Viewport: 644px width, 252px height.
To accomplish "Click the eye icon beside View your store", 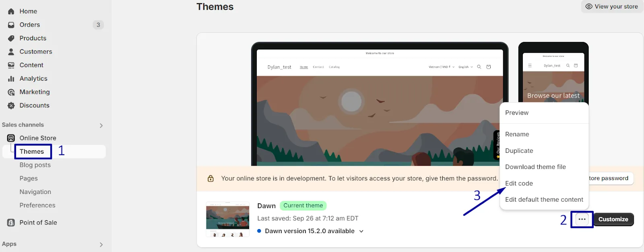I will pos(589,6).
